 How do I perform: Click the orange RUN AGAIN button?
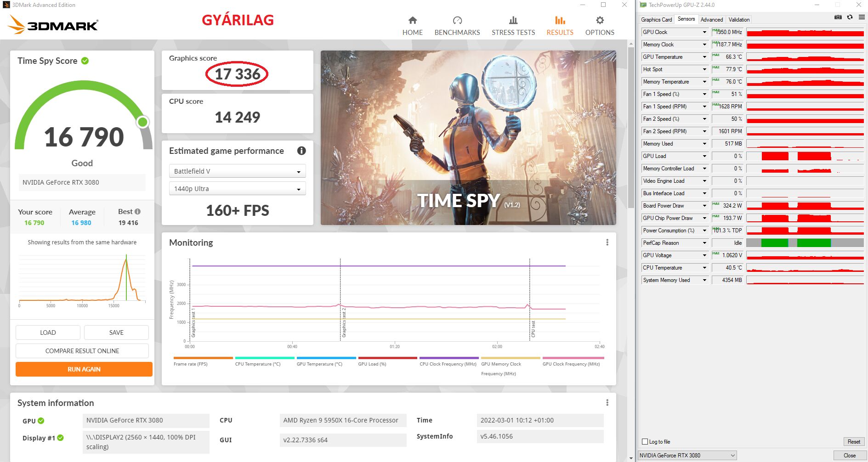pos(84,369)
